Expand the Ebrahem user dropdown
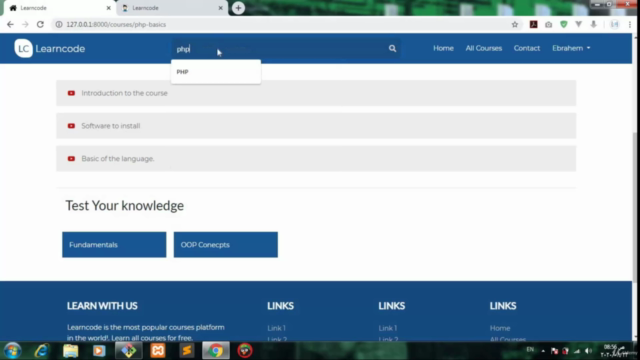Screen dimensions: 640x360 pyautogui.click(x=571, y=48)
